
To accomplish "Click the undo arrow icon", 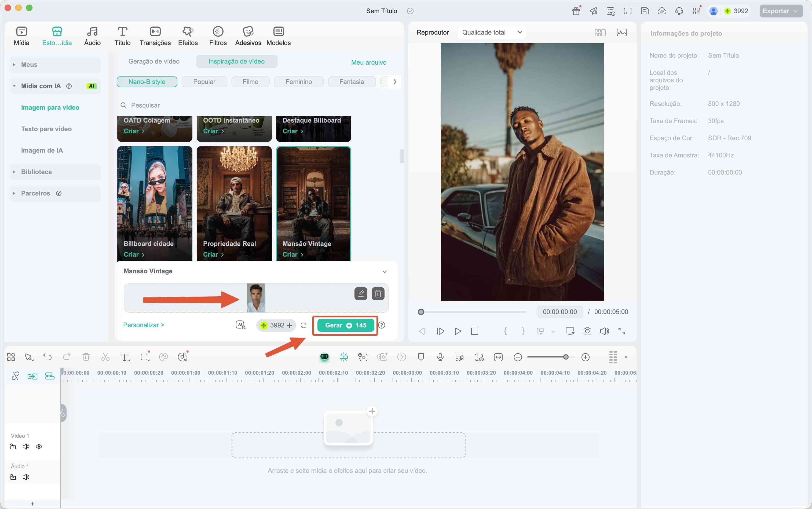I will [47, 357].
